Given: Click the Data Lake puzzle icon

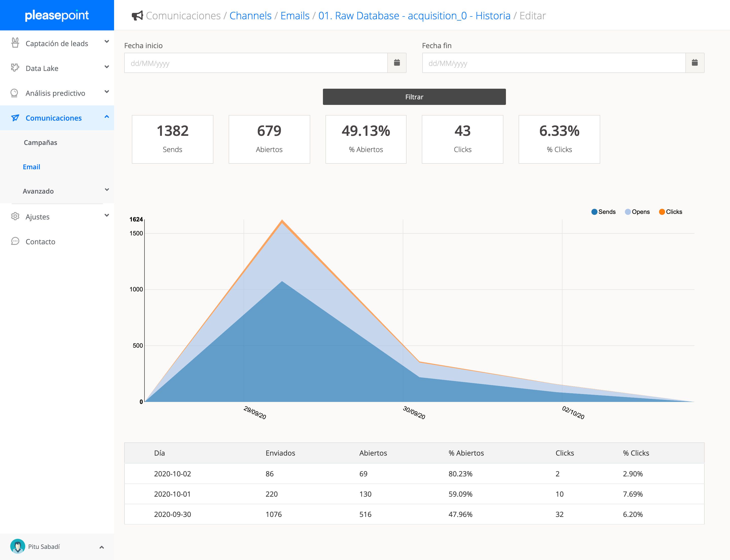Looking at the screenshot, I should (15, 68).
